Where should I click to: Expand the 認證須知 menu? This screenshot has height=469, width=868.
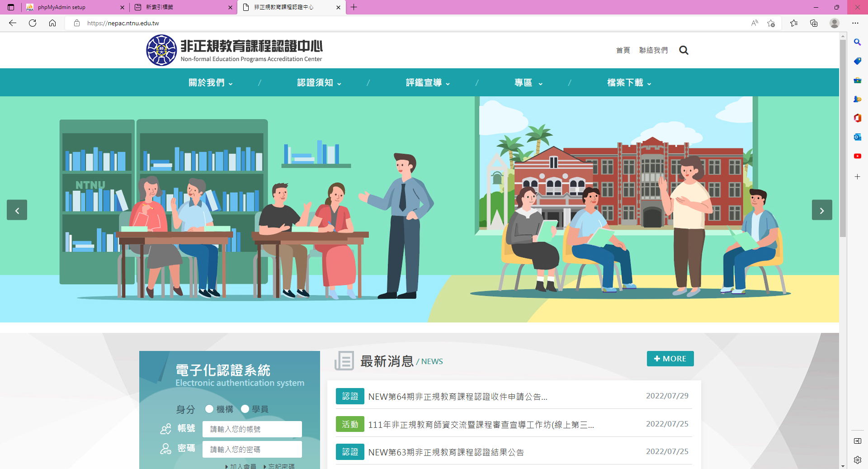319,83
